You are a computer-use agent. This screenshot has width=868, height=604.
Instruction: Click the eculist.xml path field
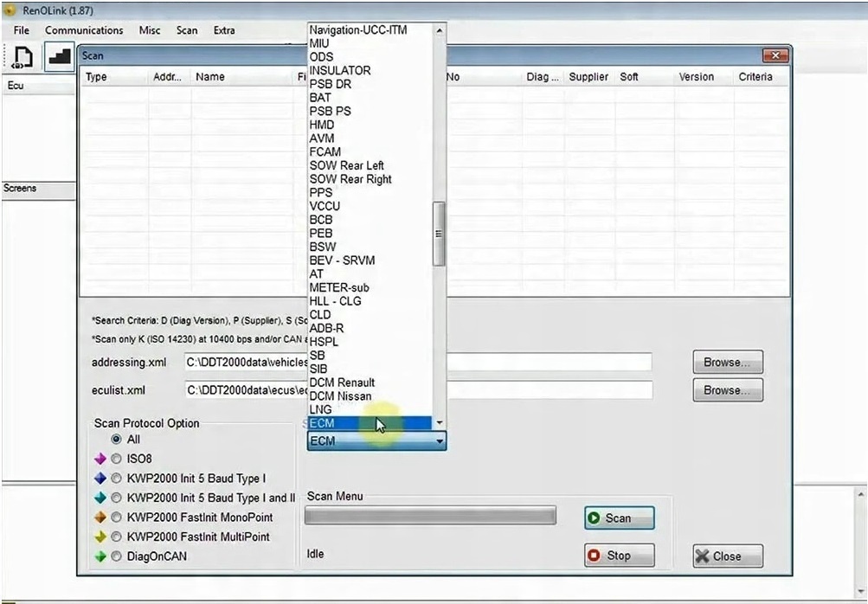[418, 390]
